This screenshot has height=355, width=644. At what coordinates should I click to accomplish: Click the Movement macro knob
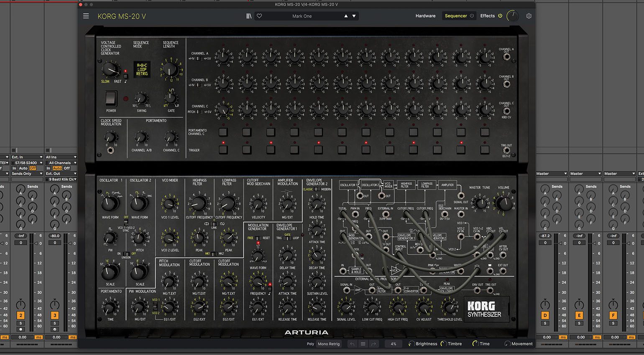coord(507,344)
